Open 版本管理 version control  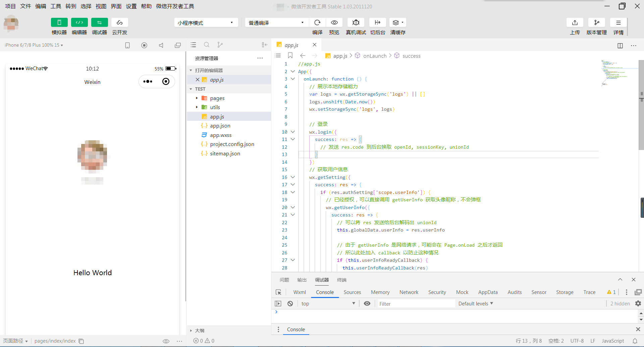click(x=597, y=22)
